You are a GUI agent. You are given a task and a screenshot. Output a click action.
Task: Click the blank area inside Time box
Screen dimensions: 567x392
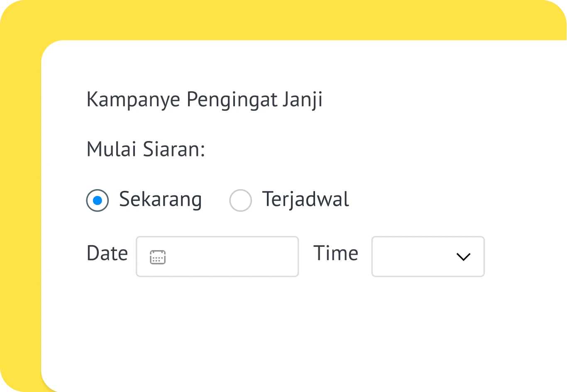click(x=411, y=257)
